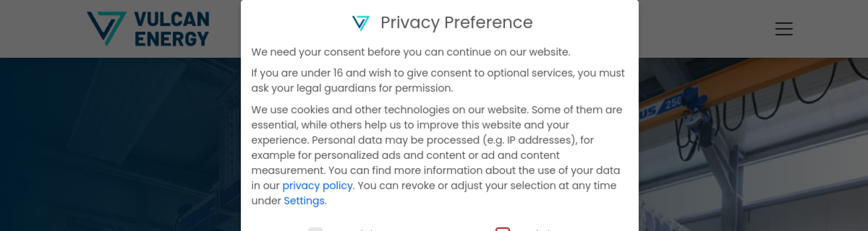The height and width of the screenshot is (231, 868).
Task: Click the consent requirement sentence
Action: click(x=410, y=52)
